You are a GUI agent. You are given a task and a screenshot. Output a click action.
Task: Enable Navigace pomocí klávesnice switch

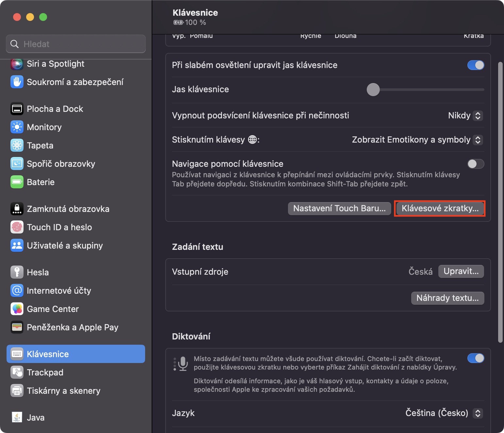(476, 164)
